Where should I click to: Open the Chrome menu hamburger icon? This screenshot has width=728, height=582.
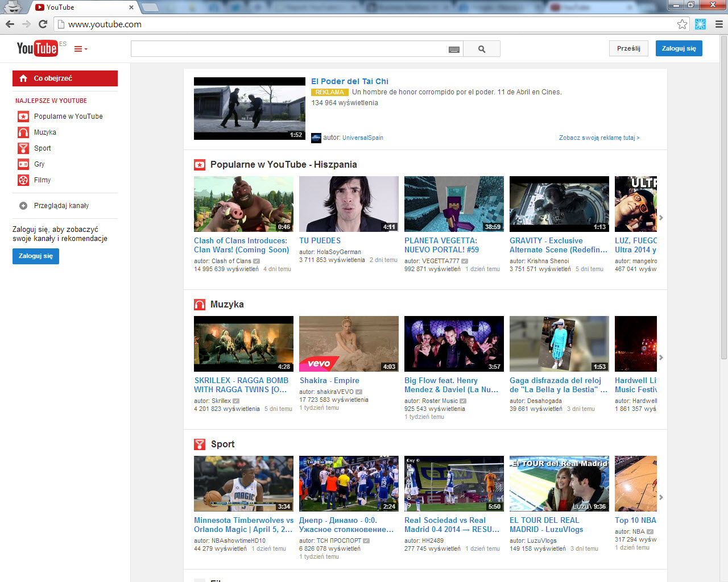719,24
